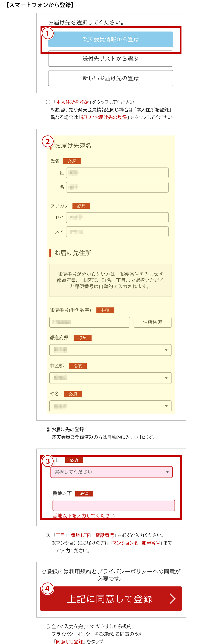Click the numbered circle 4 step badge
This screenshot has width=222, height=644.
click(48, 588)
